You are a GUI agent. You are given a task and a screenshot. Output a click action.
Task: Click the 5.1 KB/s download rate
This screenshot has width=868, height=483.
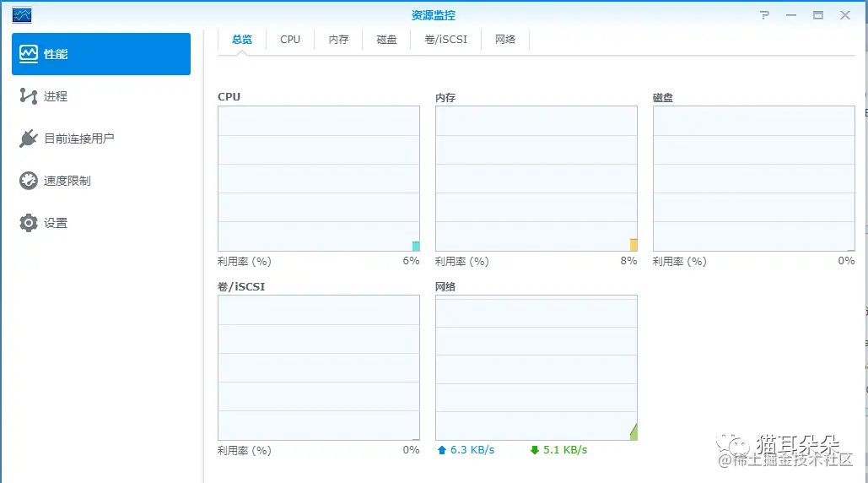click(x=565, y=450)
